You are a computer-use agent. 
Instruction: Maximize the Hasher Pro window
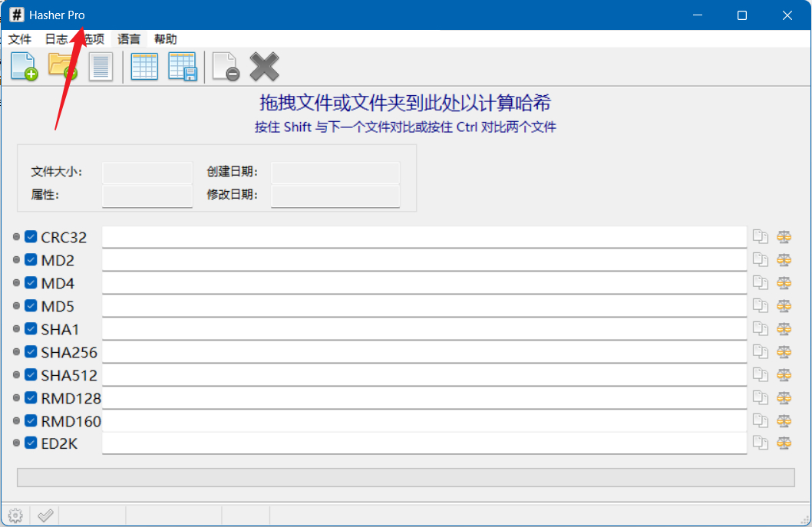742,15
